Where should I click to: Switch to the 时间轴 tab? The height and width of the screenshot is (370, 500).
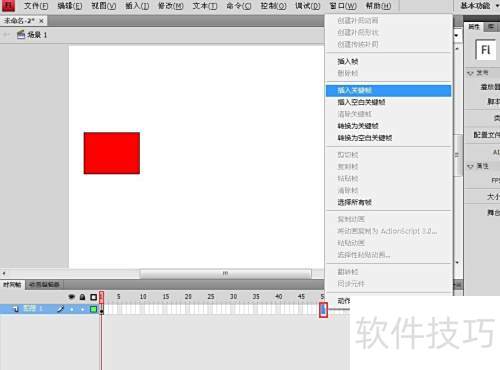[12, 284]
